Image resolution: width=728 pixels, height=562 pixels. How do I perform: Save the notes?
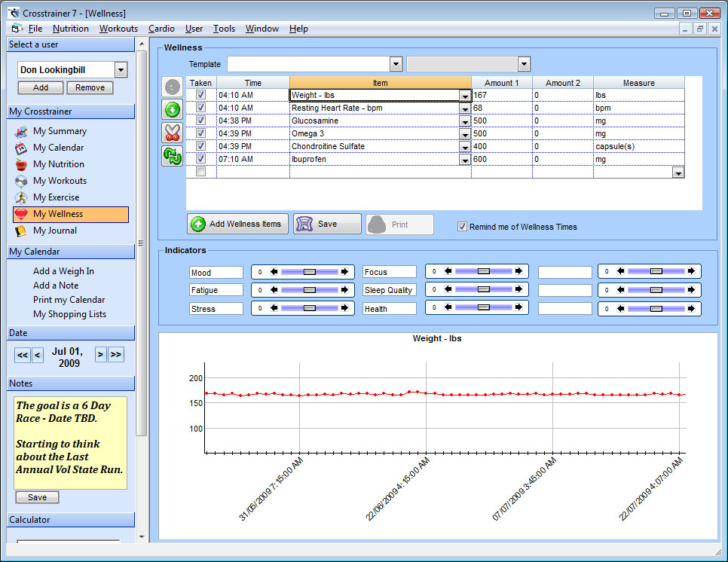(x=37, y=497)
